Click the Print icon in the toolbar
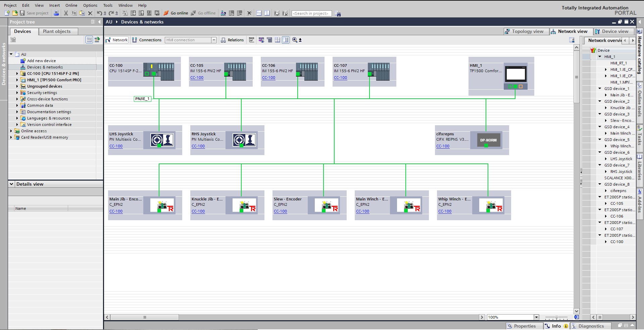 [56, 13]
